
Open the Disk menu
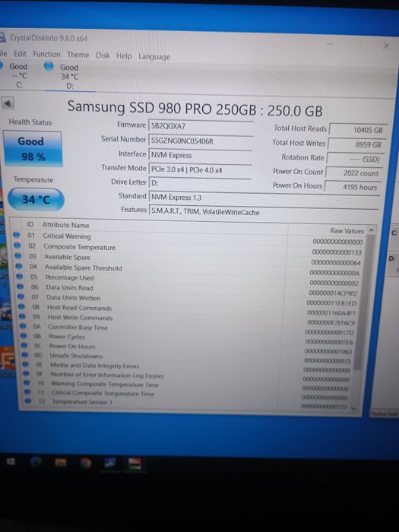[x=103, y=55]
